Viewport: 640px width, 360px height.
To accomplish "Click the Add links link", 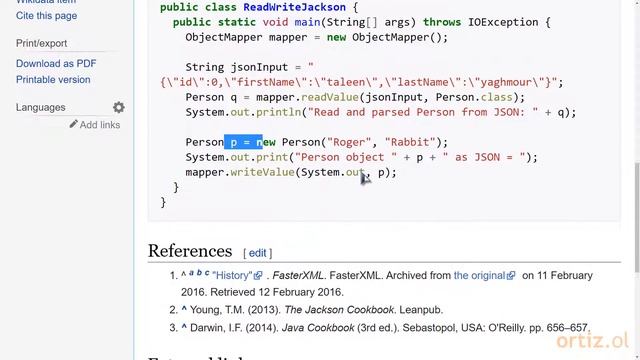I will click(100, 125).
